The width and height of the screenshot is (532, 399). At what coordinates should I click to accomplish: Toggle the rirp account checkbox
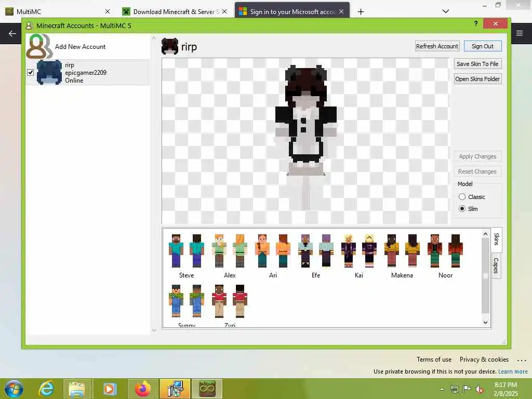click(30, 72)
